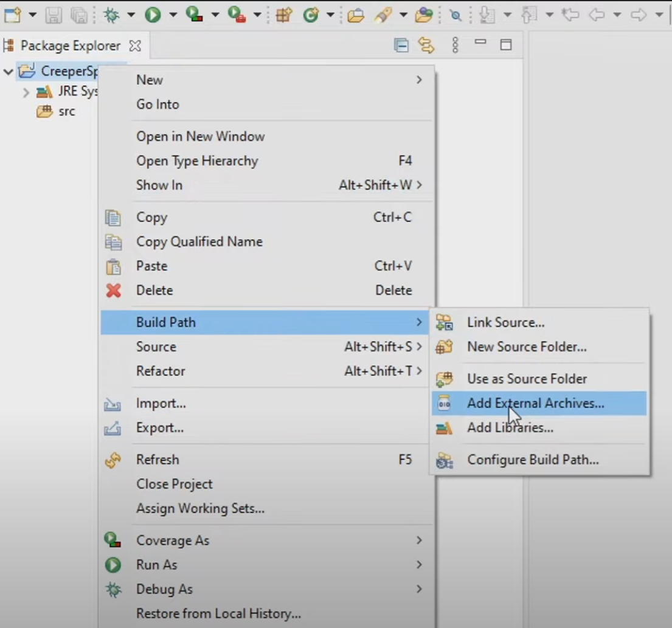Click the New Java Class toolbar icon

coord(311,15)
